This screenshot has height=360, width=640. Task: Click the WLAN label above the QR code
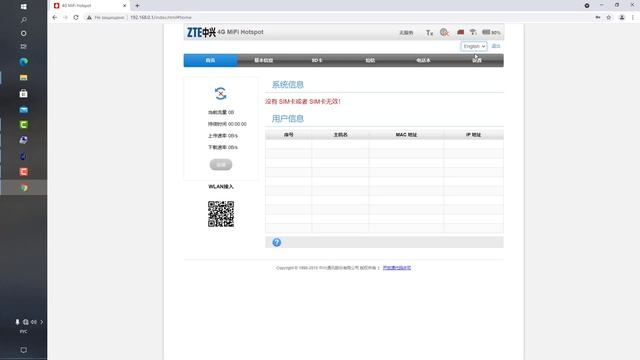(x=221, y=187)
